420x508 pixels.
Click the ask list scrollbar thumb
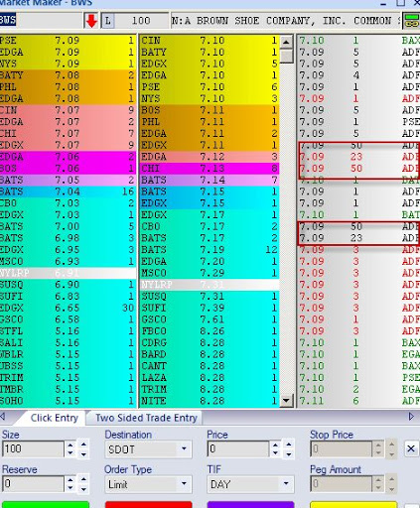click(286, 56)
